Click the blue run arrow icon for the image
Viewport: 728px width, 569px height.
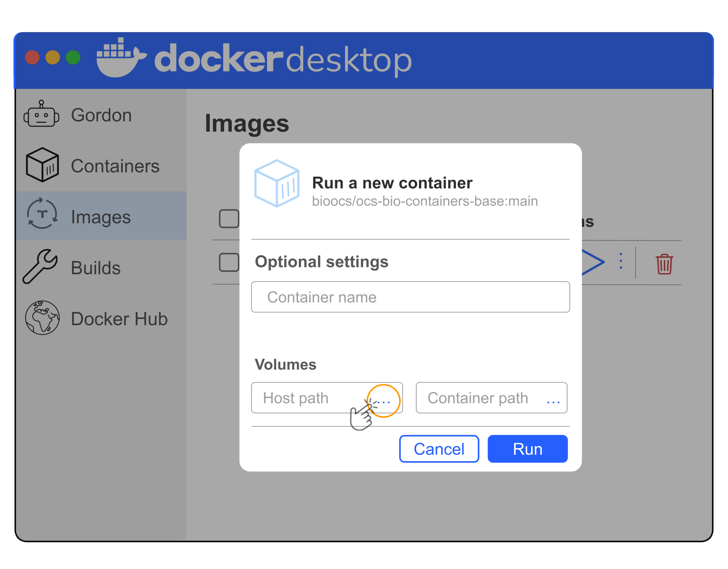pos(593,262)
